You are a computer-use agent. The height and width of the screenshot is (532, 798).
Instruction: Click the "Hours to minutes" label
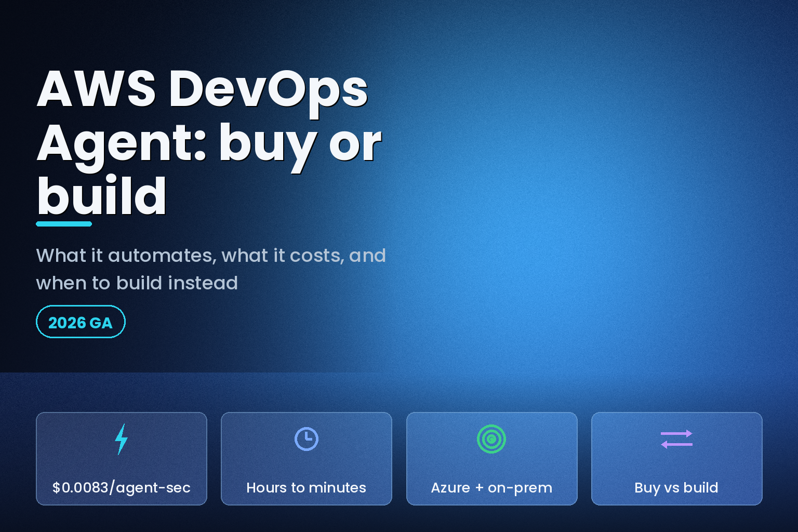click(x=307, y=488)
